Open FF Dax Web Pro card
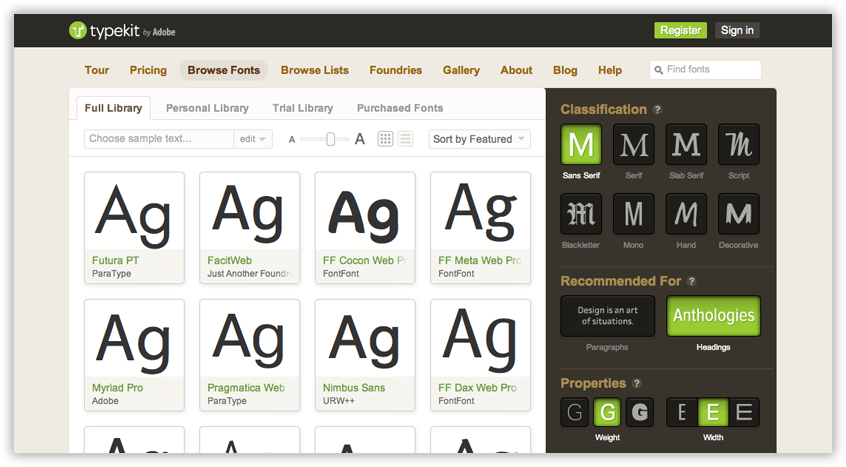This screenshot has width=846, height=467. click(x=480, y=355)
